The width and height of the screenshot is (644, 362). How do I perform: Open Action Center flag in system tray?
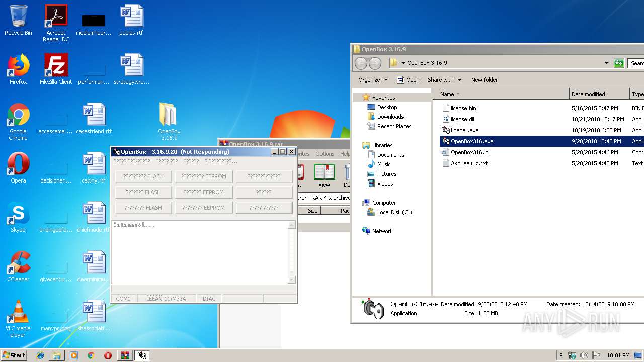coord(596,355)
